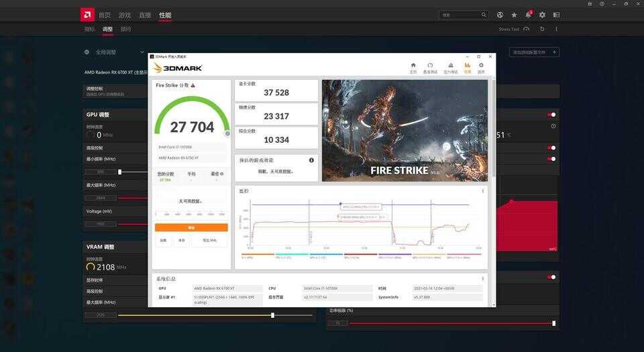Click the combined score 10 334
The width and height of the screenshot is (644, 352).
276,140
